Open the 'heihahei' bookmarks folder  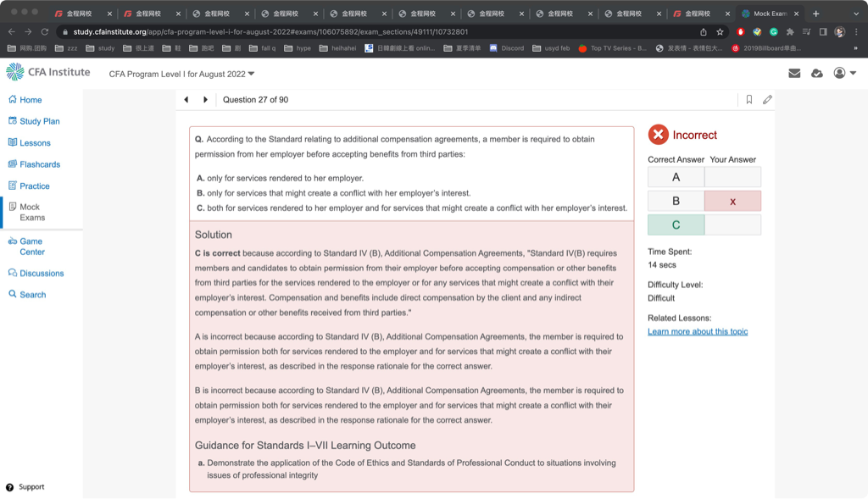point(337,48)
